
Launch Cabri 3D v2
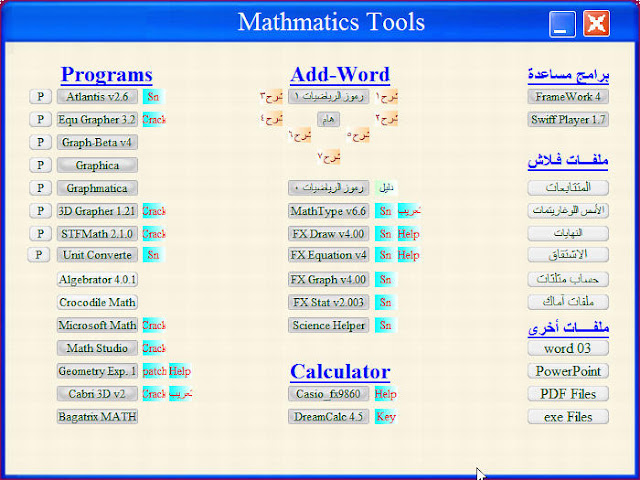(x=97, y=394)
